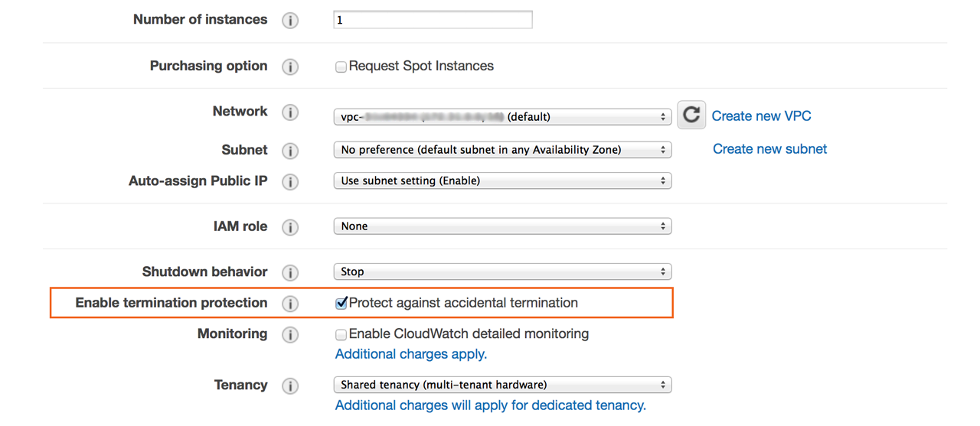Screen dimensions: 980x426
Task: Click the Tenancy info icon
Action: click(x=290, y=386)
